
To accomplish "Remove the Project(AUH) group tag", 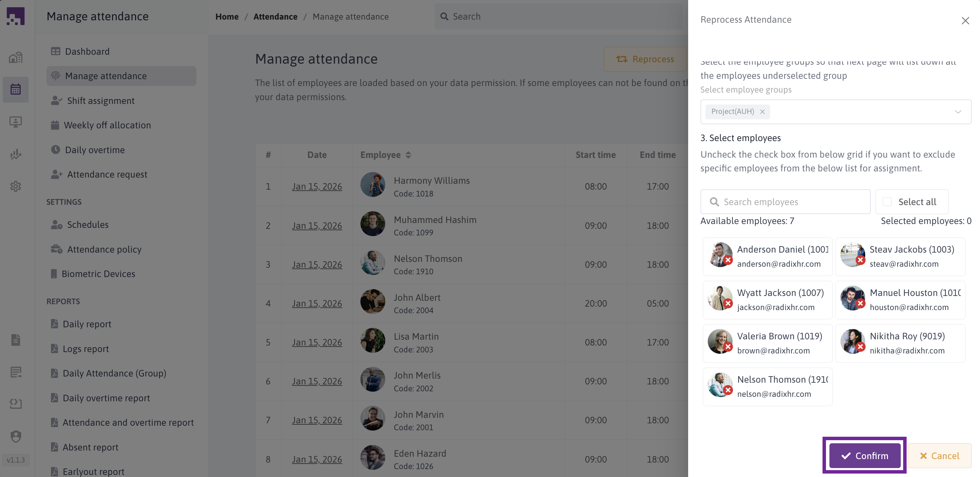I will (762, 112).
